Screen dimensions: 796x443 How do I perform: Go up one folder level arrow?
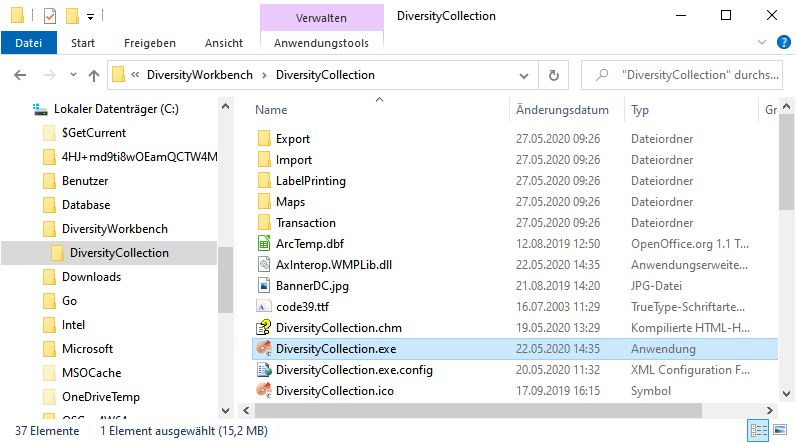point(94,75)
